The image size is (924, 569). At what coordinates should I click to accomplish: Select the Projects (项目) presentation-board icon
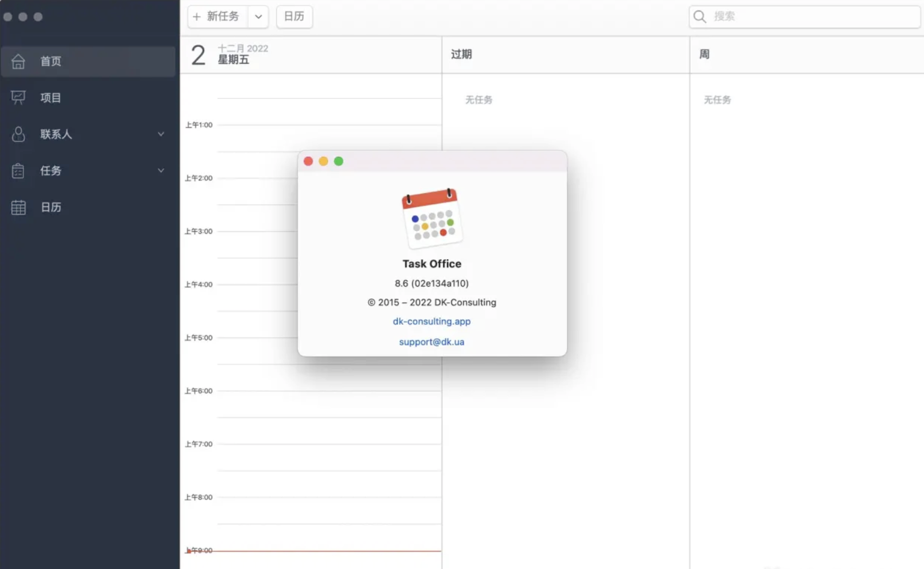(x=18, y=98)
